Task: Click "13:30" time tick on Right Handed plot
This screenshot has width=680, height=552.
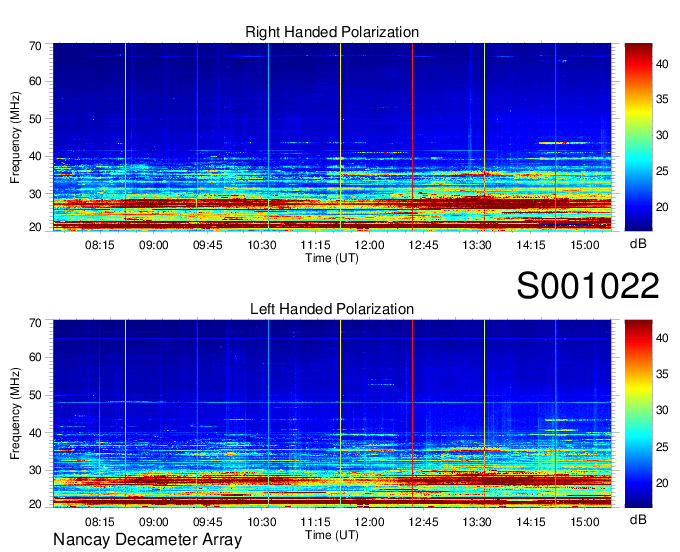Action: [x=477, y=245]
